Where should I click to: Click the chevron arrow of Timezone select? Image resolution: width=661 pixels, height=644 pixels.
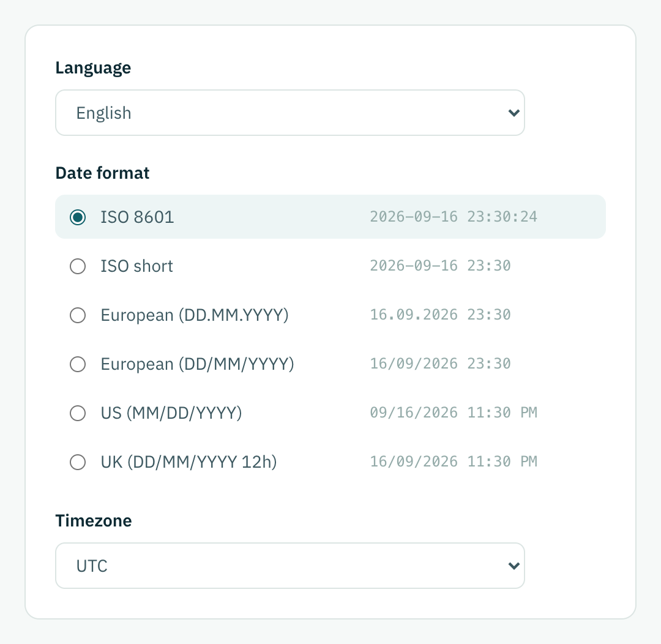click(513, 566)
